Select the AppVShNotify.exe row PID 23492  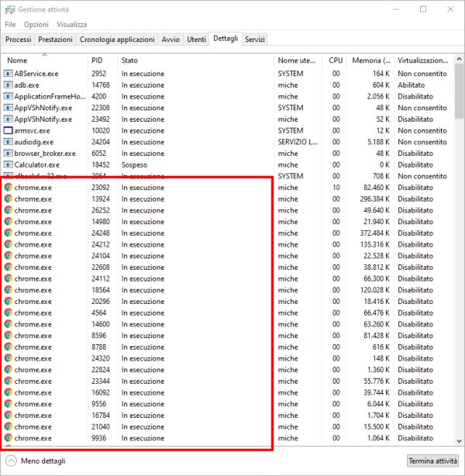228,119
